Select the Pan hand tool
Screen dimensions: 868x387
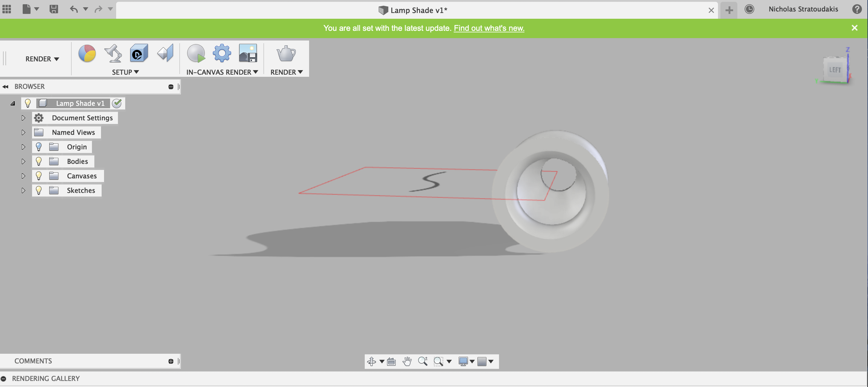point(407,361)
